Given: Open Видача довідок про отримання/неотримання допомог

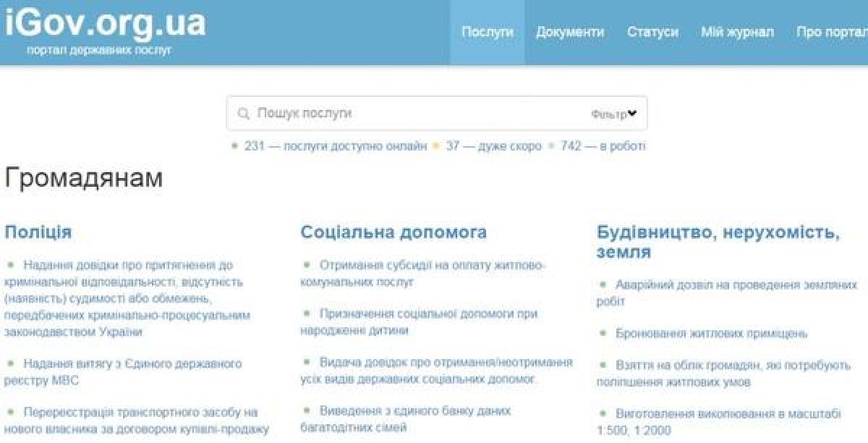Looking at the screenshot, I should [437, 370].
